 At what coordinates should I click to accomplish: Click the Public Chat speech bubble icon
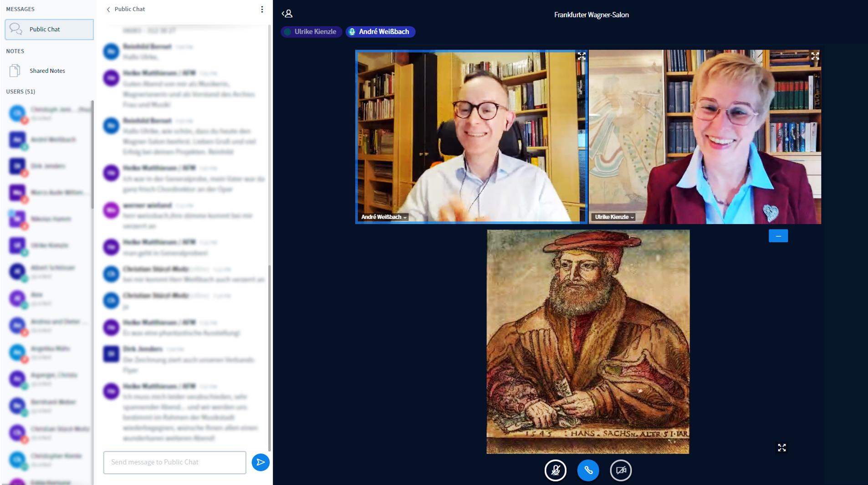point(16,29)
